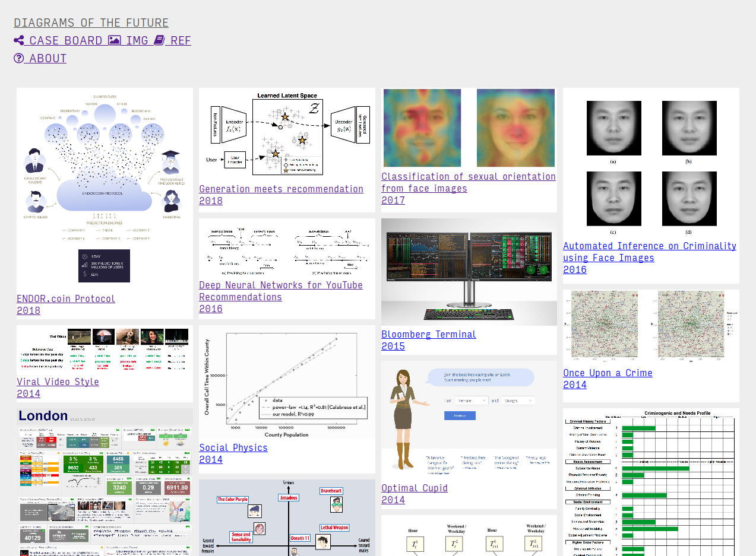The width and height of the screenshot is (756, 556).
Task: Click the Bloomberg dual-monitor terminal image
Action: pos(469,272)
